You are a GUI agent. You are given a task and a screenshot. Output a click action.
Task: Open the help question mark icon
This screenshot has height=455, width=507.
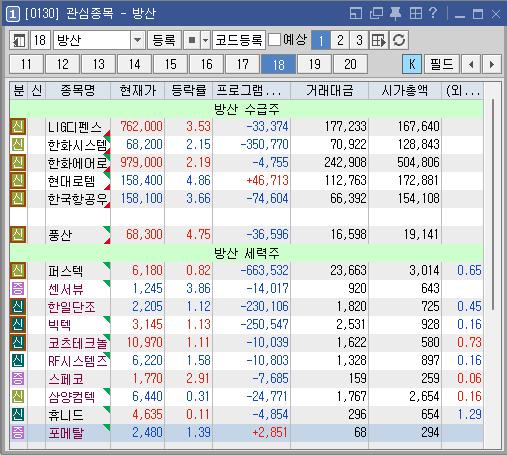(433, 13)
